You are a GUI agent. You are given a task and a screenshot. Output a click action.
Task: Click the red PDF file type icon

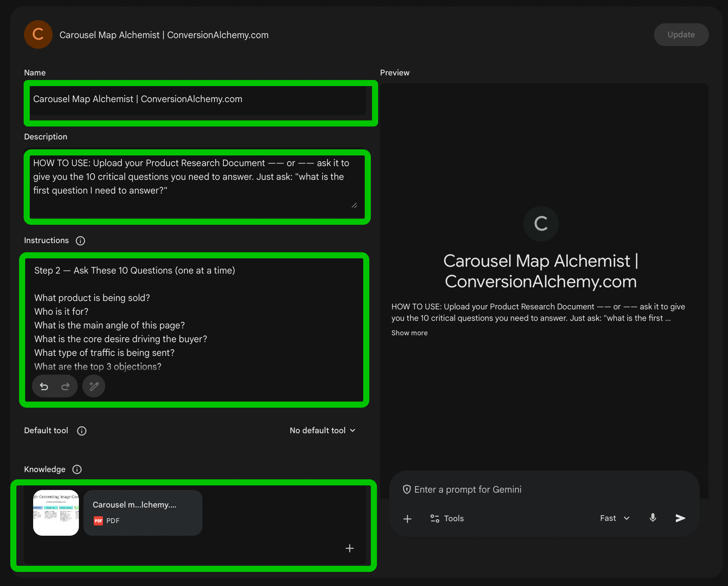click(98, 521)
